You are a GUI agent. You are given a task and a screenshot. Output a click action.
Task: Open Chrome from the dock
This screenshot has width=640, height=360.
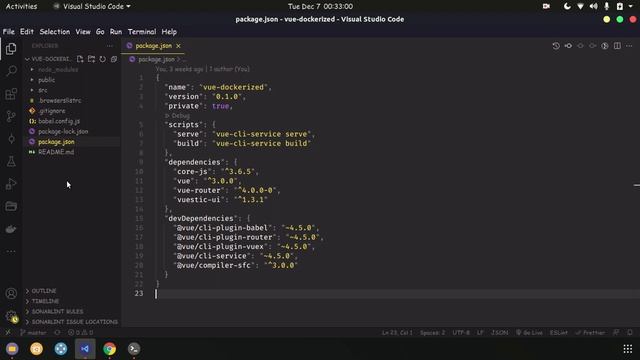point(109,349)
